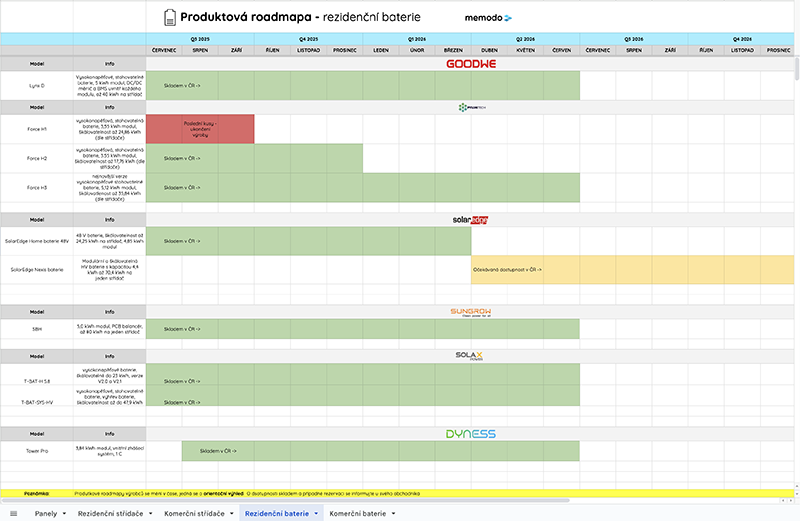
Task: Select the Poznámka label in yellow row
Action: point(37,493)
